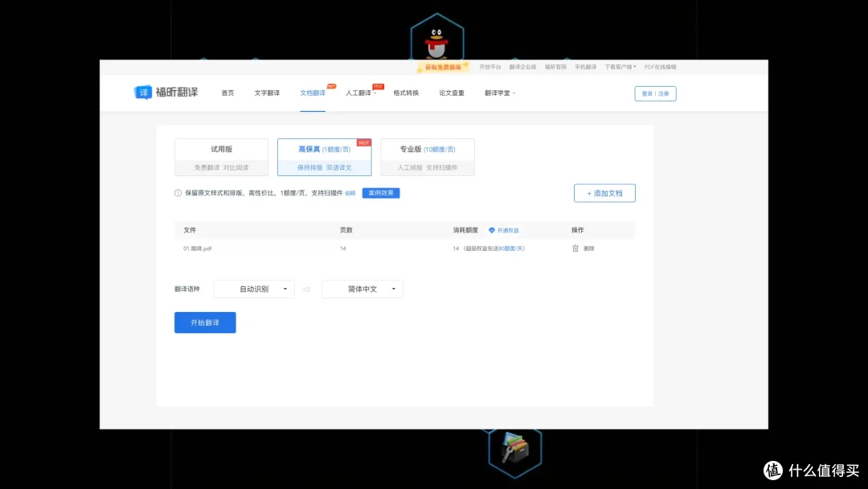Click the 超级权益包送 quota link text

tap(495, 249)
